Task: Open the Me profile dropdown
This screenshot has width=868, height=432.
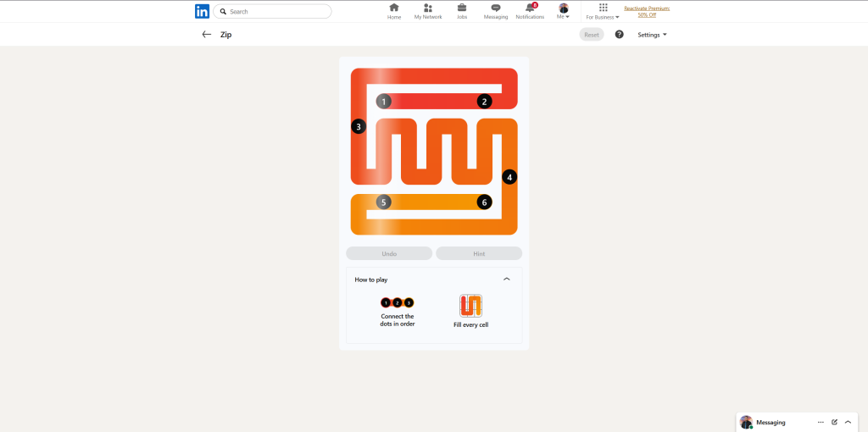Action: [564, 11]
